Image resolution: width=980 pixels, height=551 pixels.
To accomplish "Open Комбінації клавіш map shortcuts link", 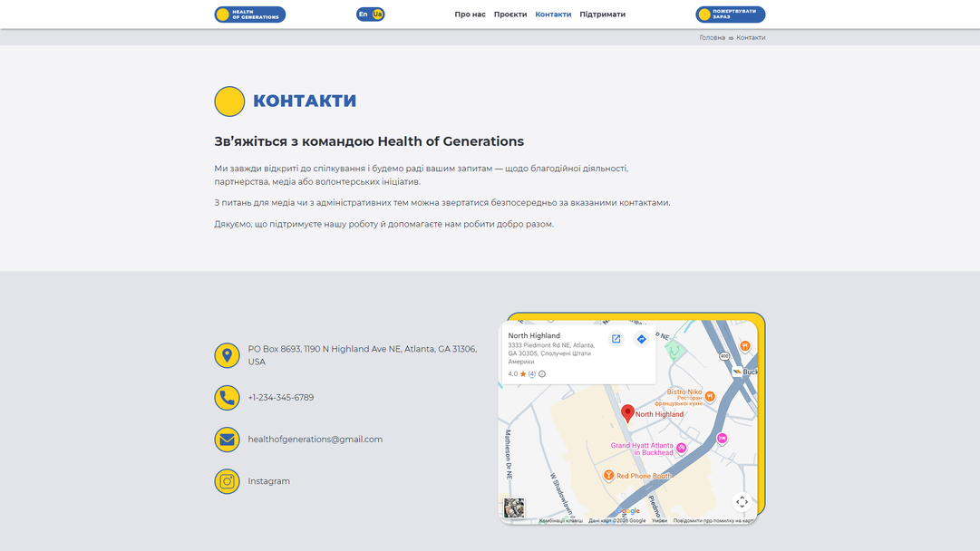I will click(560, 520).
